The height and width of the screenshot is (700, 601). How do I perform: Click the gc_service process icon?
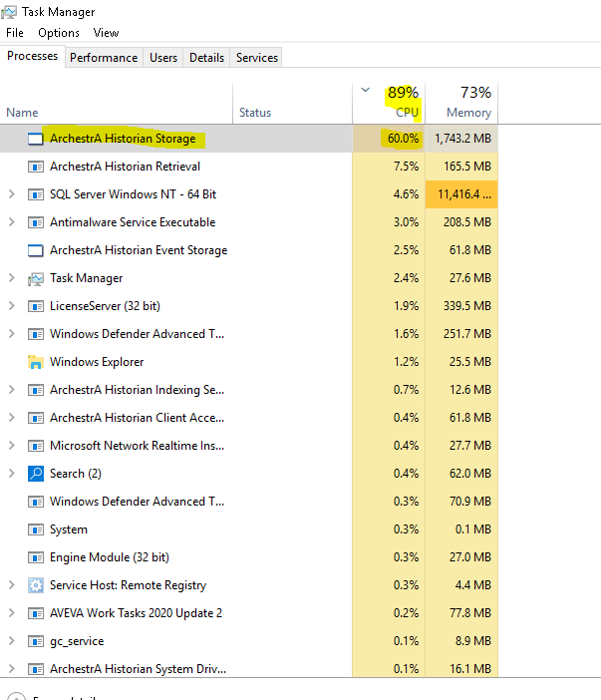click(35, 641)
